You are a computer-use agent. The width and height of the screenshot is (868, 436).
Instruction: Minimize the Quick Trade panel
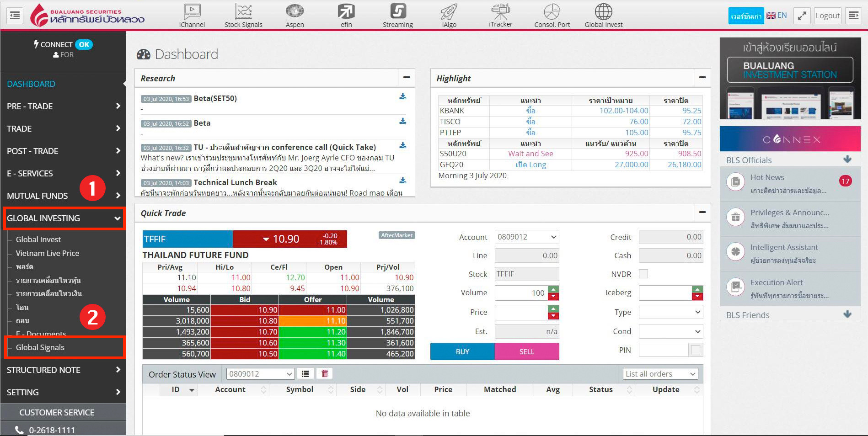point(702,213)
